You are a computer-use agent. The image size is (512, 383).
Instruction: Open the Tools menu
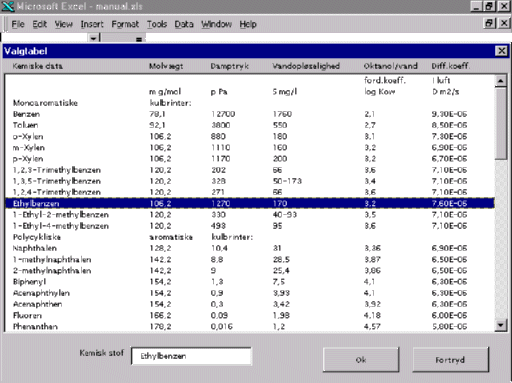coord(157,24)
